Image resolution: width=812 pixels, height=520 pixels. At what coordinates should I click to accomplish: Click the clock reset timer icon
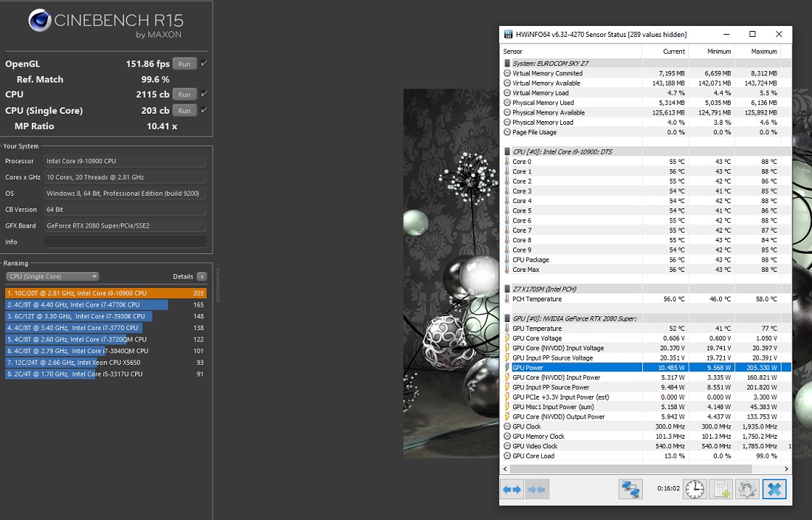[694, 489]
